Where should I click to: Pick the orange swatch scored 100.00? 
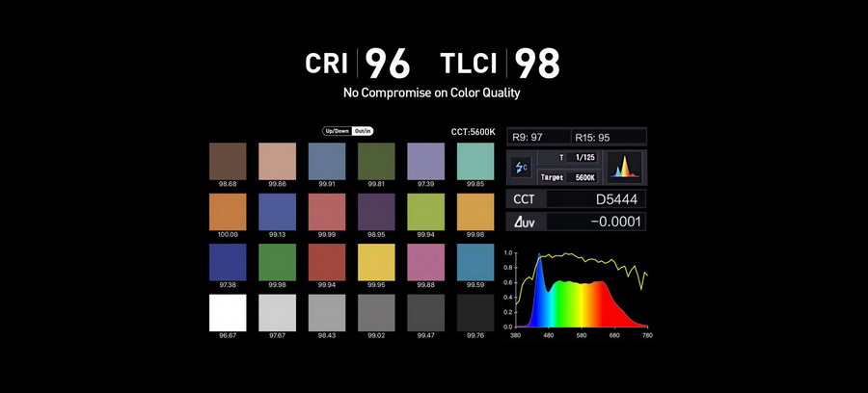tap(228, 211)
